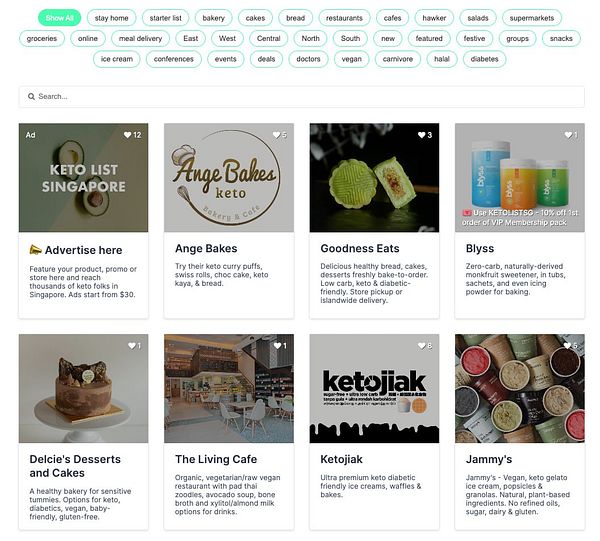Select the South region filter
600x541 pixels.
tap(350, 39)
